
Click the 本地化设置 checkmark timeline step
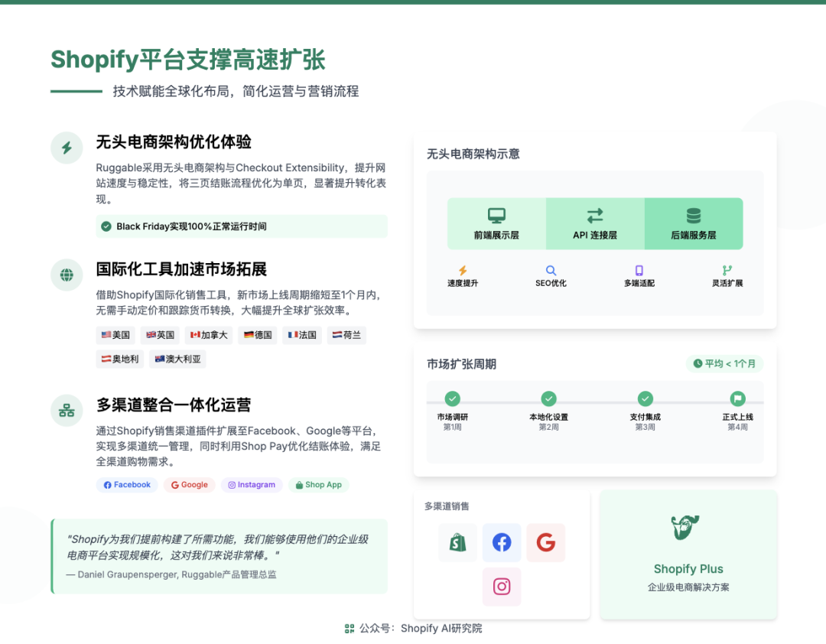548,398
